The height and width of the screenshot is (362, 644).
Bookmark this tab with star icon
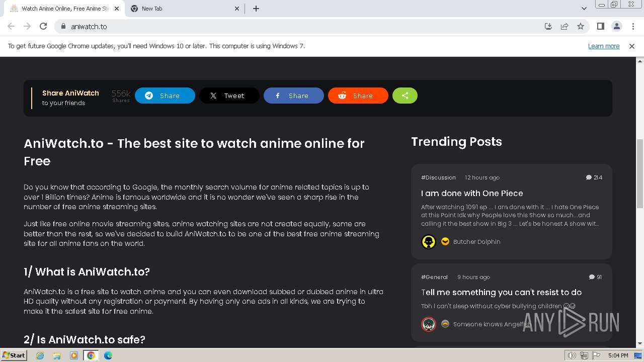pyautogui.click(x=581, y=26)
